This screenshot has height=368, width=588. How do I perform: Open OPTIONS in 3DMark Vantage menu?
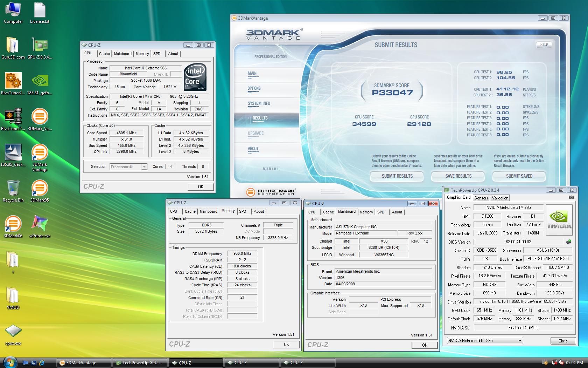pyautogui.click(x=254, y=88)
